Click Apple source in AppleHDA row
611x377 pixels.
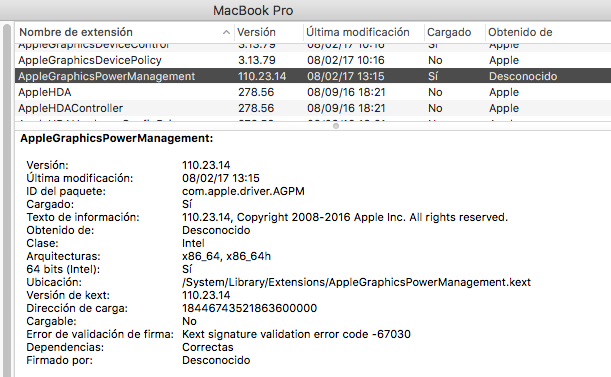click(x=504, y=92)
